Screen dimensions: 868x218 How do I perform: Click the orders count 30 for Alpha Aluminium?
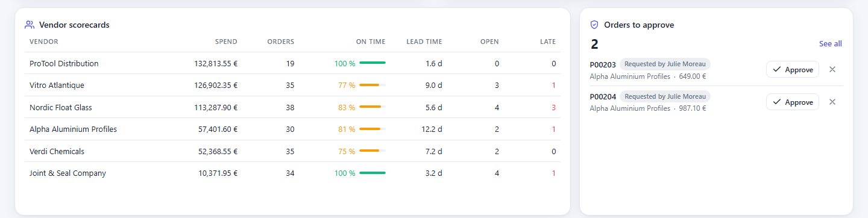pos(290,129)
